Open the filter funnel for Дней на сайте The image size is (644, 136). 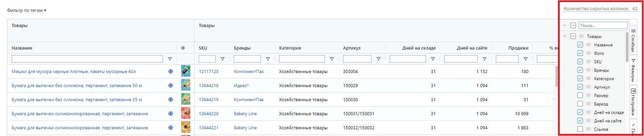(485, 59)
